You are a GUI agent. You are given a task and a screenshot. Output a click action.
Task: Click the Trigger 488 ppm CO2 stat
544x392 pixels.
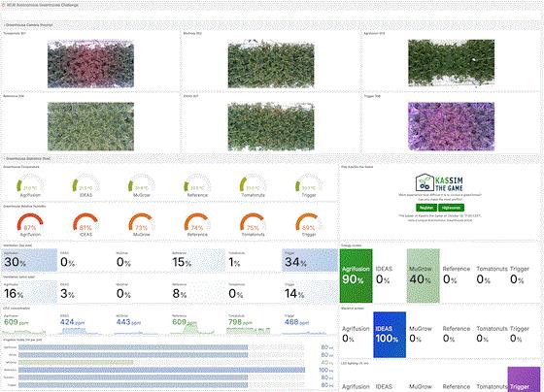[310, 324]
